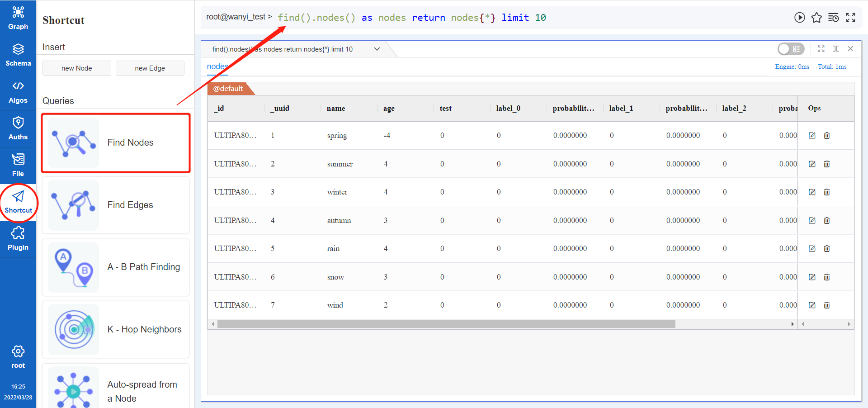Open the Plugin sidebar section
The image size is (868, 408).
18,239
